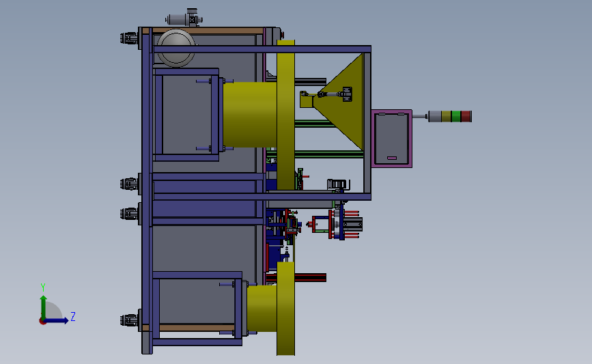Select the Y axis label on the triad

click(42, 288)
